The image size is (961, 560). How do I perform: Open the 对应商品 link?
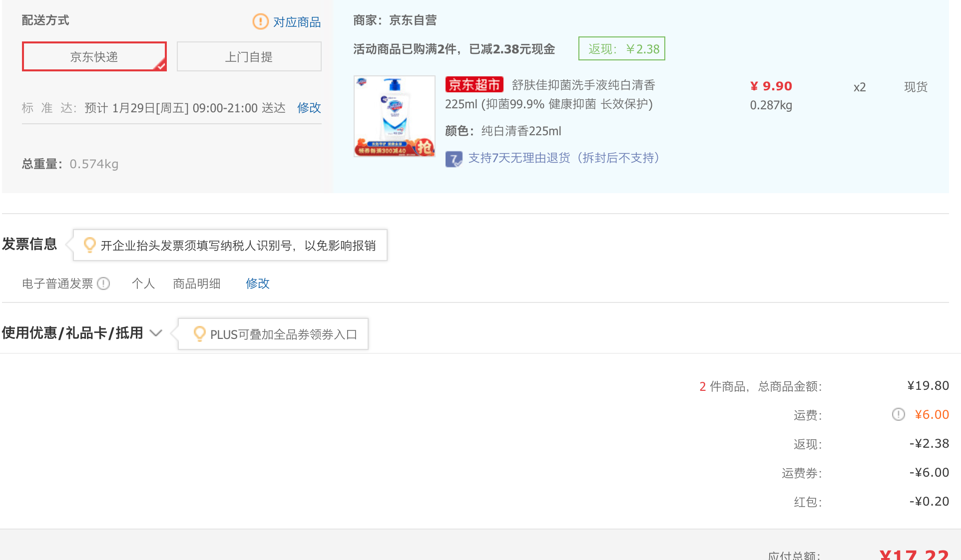tap(297, 22)
